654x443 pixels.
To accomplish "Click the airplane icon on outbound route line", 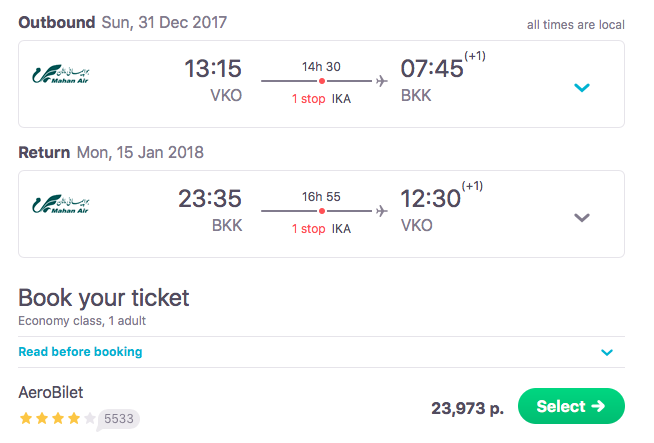I will [x=381, y=81].
